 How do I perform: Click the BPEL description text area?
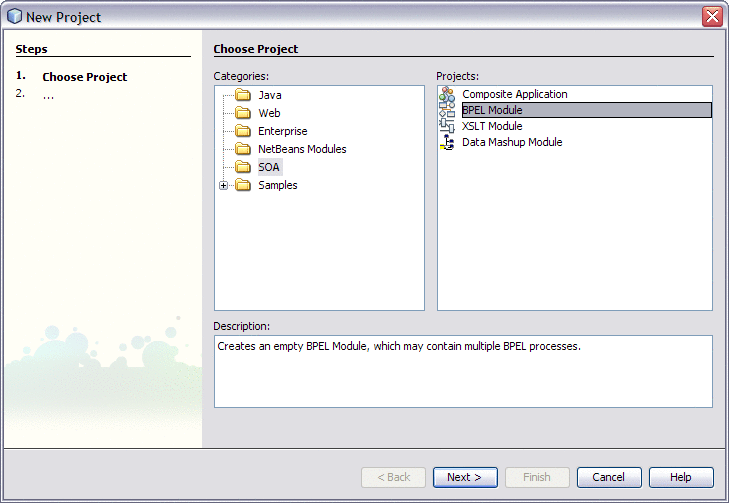(x=463, y=371)
